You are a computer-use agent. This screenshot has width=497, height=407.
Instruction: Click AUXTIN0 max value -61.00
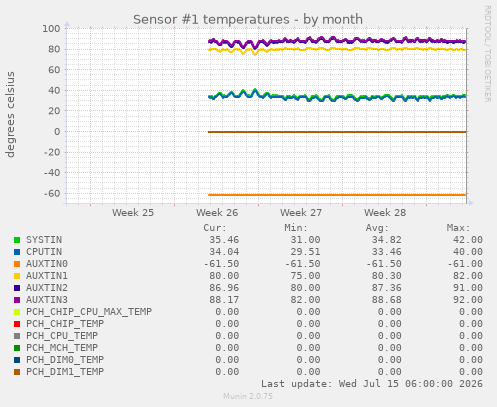[465, 264]
